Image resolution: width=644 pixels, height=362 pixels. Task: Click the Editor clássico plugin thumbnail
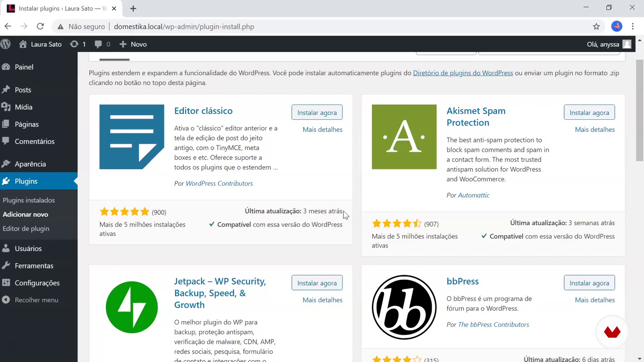click(132, 137)
